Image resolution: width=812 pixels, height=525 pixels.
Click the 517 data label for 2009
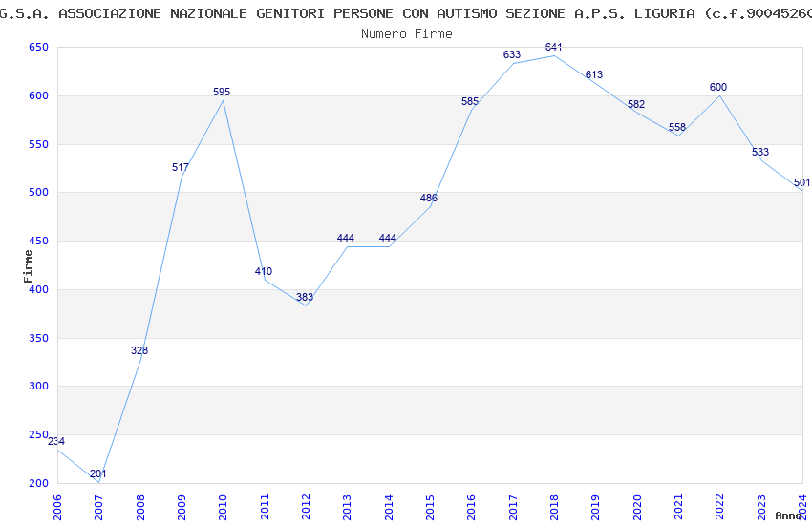pyautogui.click(x=181, y=168)
